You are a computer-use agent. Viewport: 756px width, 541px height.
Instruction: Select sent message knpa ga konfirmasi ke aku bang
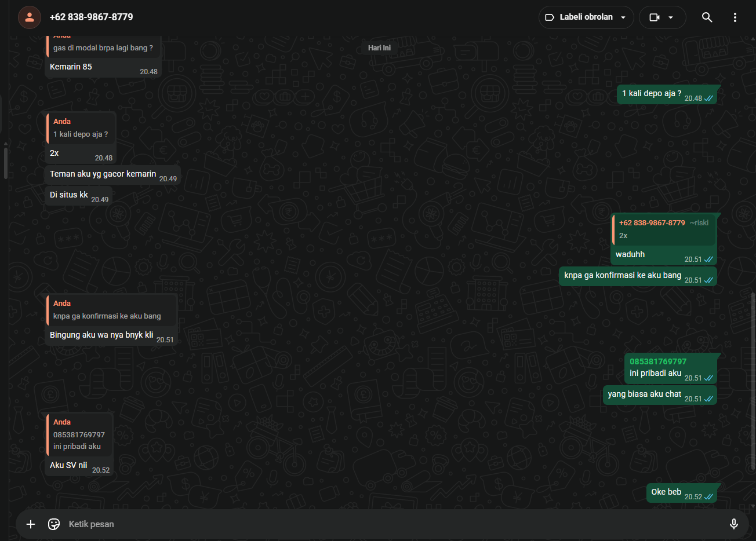click(x=623, y=275)
